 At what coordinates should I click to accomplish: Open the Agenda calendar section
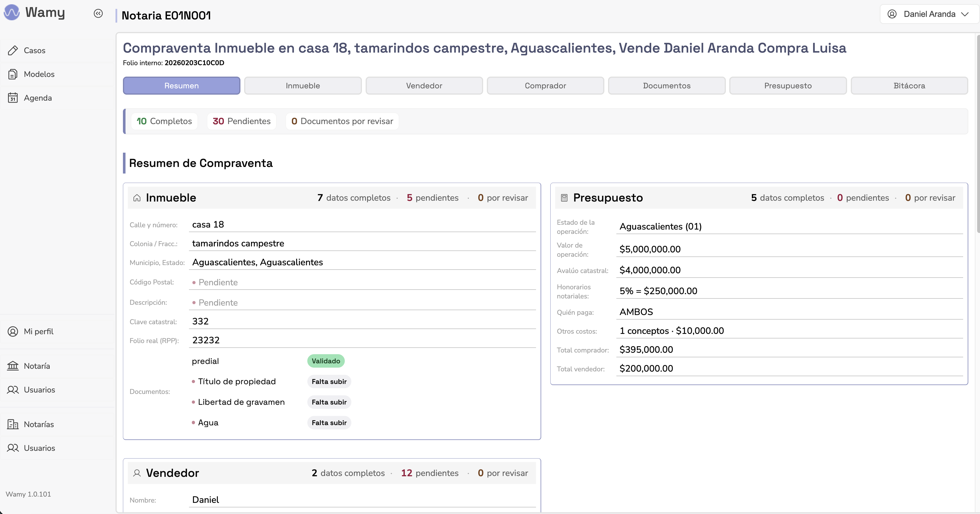38,98
